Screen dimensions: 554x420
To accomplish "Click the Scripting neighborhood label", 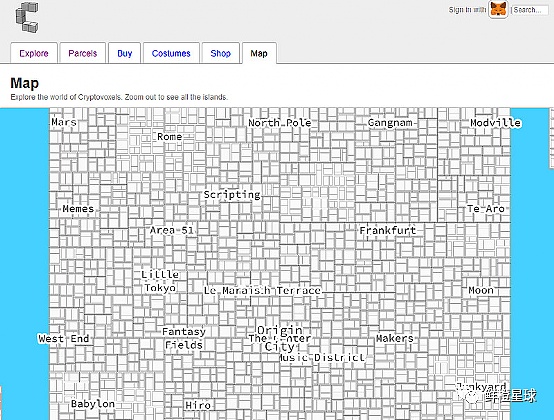I will 232,195.
